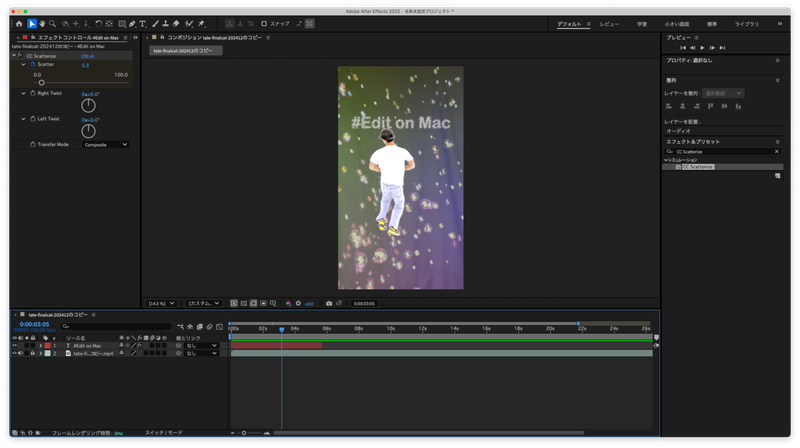Click the exposure reset icon in viewer
The image size is (800, 448).
tap(298, 303)
